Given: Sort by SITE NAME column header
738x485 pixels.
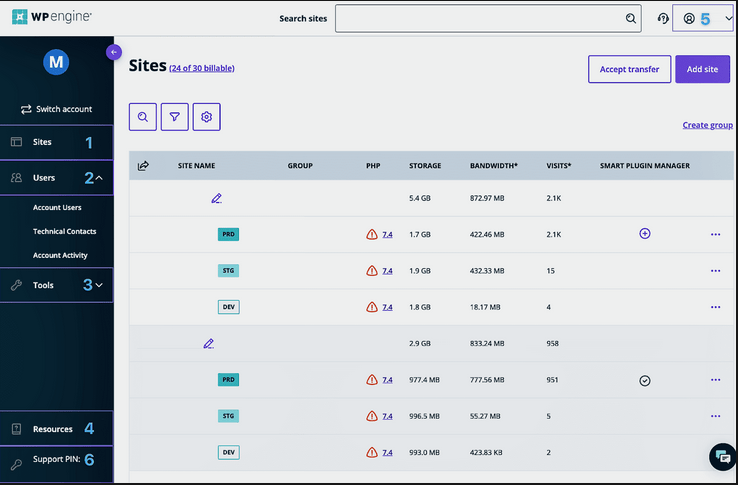Looking at the screenshot, I should [196, 166].
